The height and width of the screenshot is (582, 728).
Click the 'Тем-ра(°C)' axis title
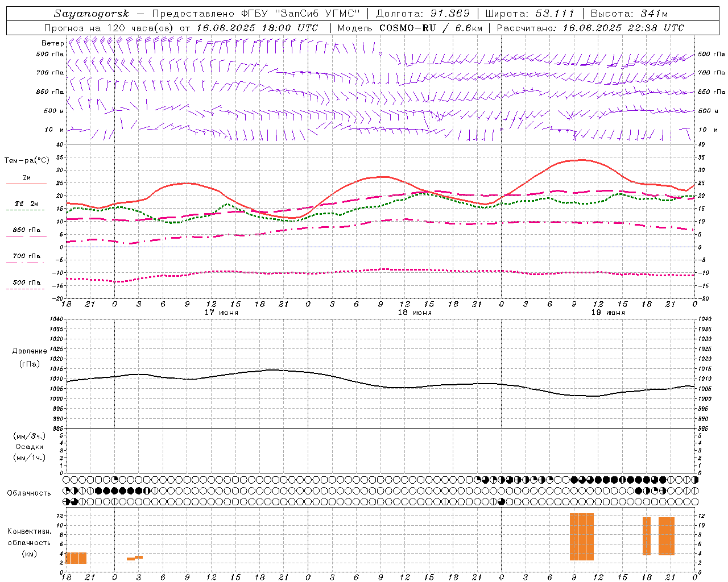[x=27, y=161]
